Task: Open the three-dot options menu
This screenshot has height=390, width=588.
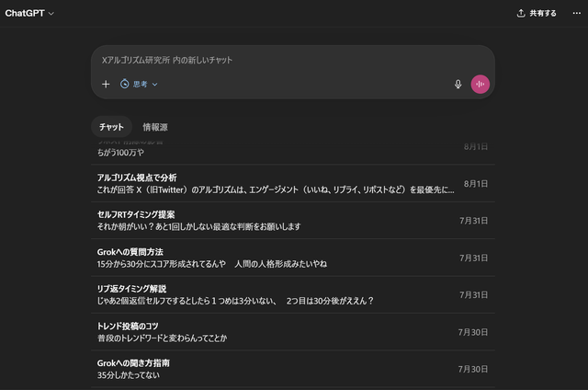Action: tap(576, 14)
